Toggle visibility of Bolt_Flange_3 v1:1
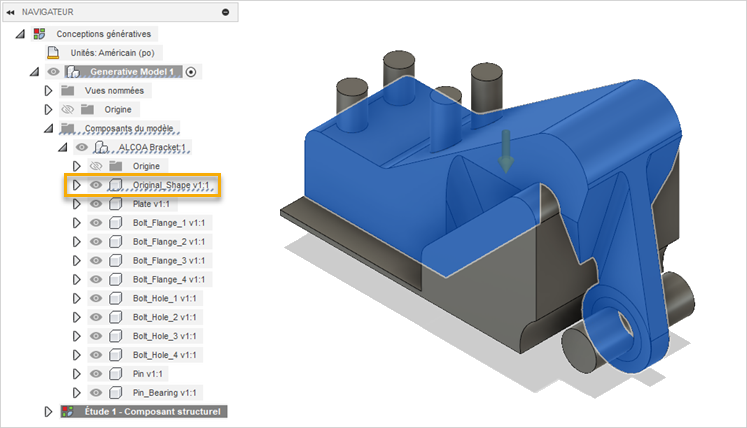The width and height of the screenshot is (747, 428). tap(96, 261)
